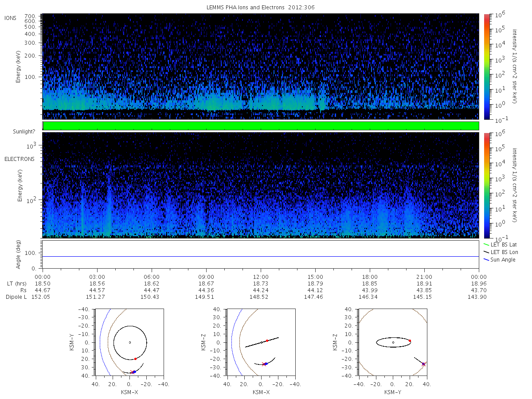Click the IONS panel label
The image size is (532, 399).
click(x=11, y=18)
